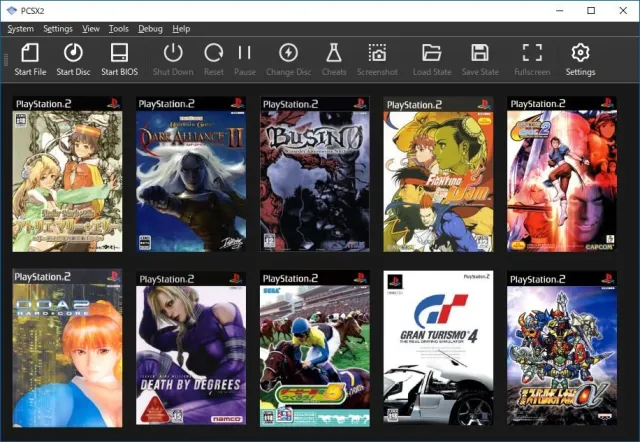Open the Settings menu in menu bar
The height and width of the screenshot is (442, 640).
58,29
